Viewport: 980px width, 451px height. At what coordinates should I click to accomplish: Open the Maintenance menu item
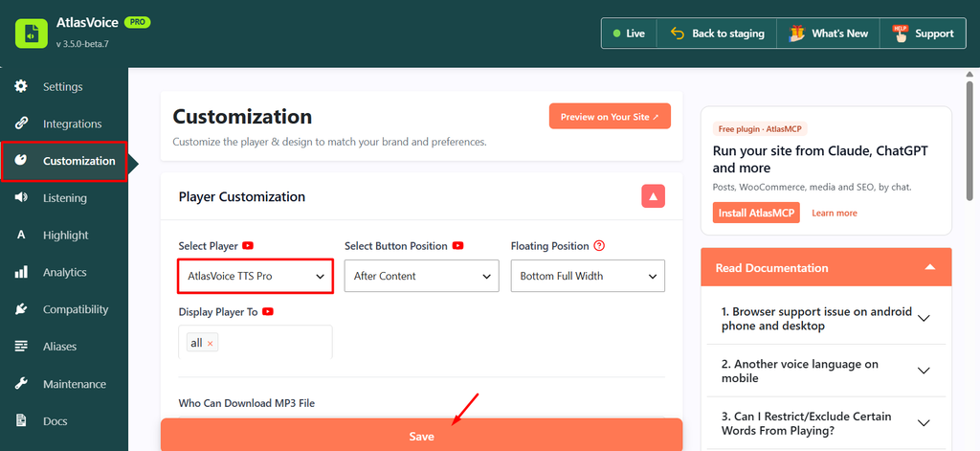click(x=74, y=383)
